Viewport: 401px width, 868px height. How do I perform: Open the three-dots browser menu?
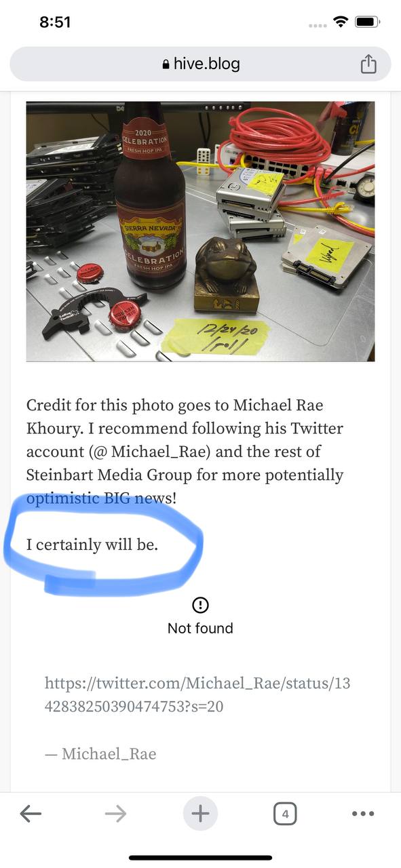click(363, 813)
